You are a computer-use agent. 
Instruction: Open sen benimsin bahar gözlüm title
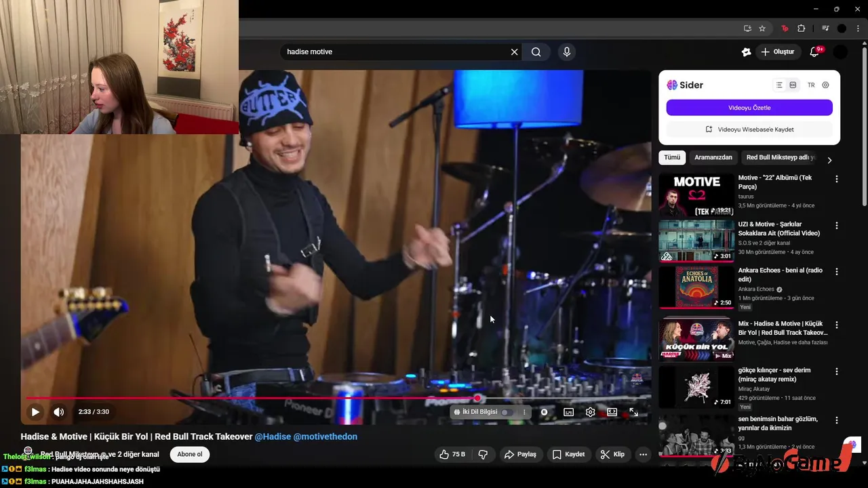(x=778, y=423)
